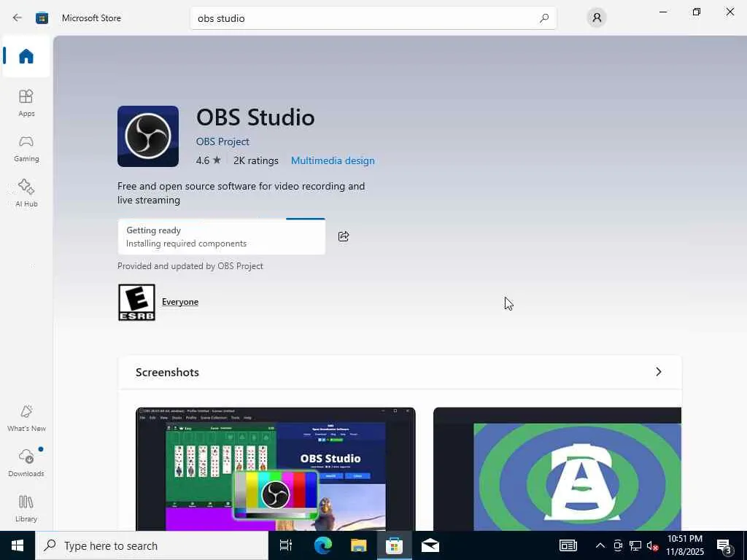
Task: Open the Library section
Action: [26, 508]
